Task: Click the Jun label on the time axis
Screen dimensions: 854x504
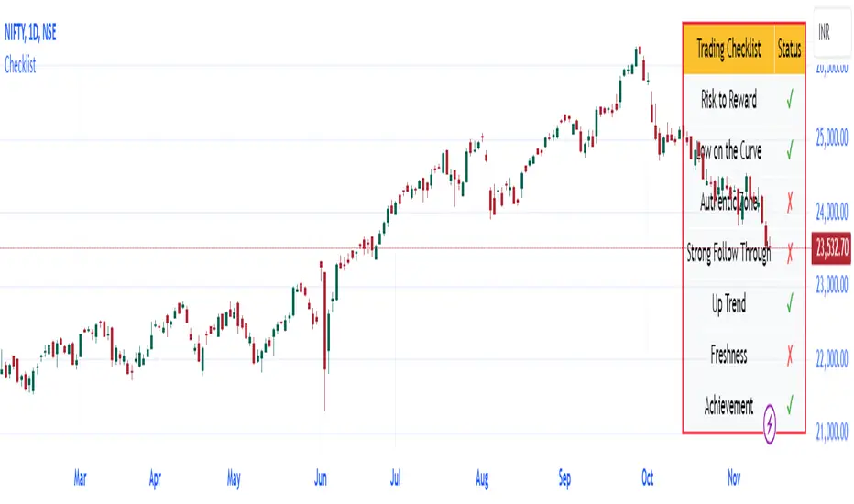Action: pyautogui.click(x=321, y=477)
